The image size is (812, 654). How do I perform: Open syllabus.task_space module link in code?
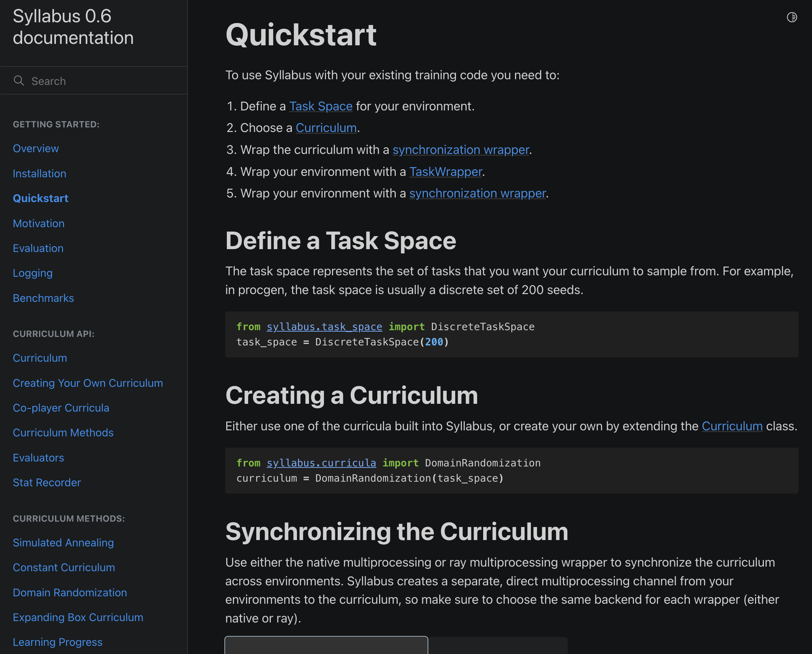tap(324, 327)
